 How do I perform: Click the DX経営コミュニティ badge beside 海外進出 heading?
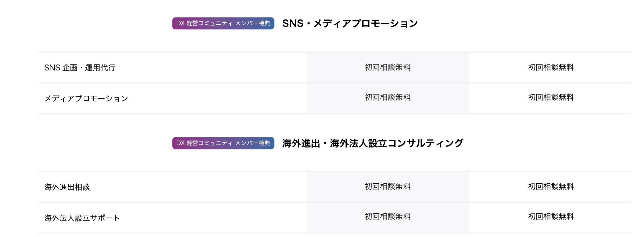coord(223,143)
